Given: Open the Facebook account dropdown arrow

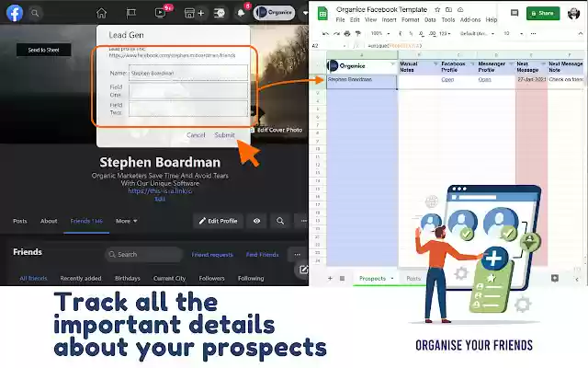Looking at the screenshot, I should click(305, 13).
